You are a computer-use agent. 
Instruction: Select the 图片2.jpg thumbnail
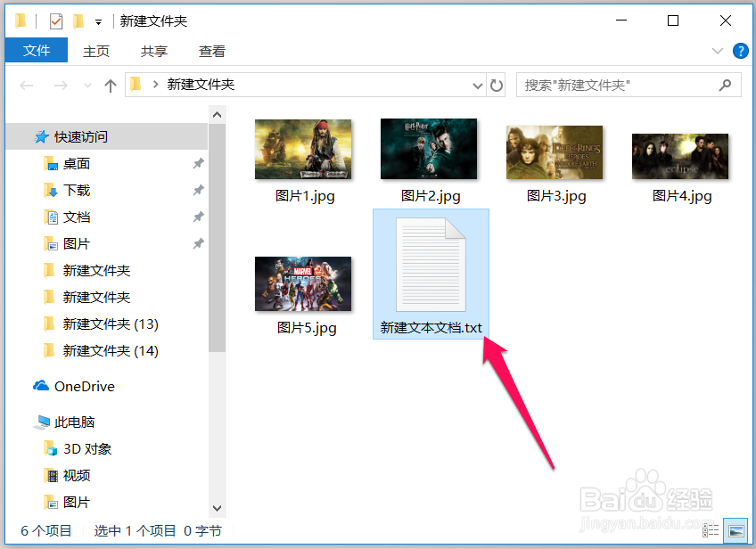point(429,149)
